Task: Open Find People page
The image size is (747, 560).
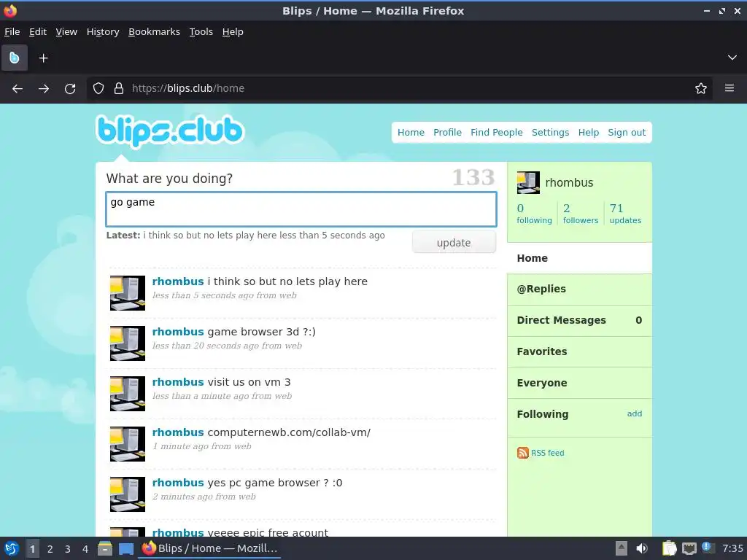Action: click(x=496, y=133)
